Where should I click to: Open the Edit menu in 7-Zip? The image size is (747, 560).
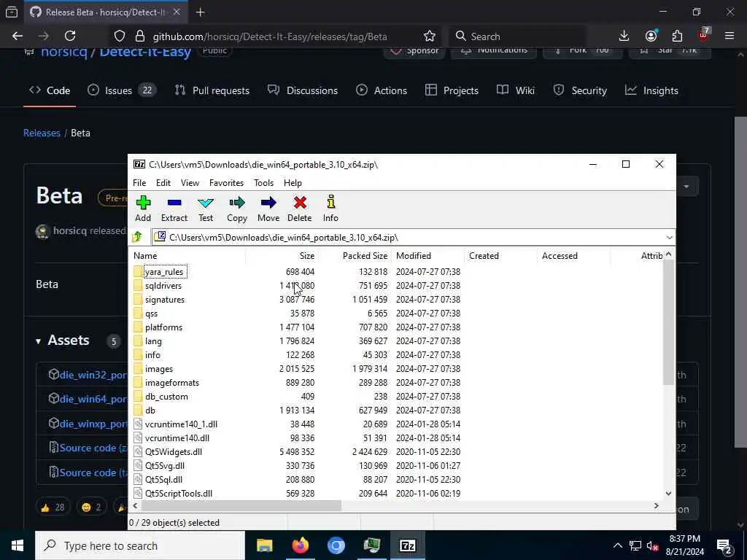[x=163, y=183]
